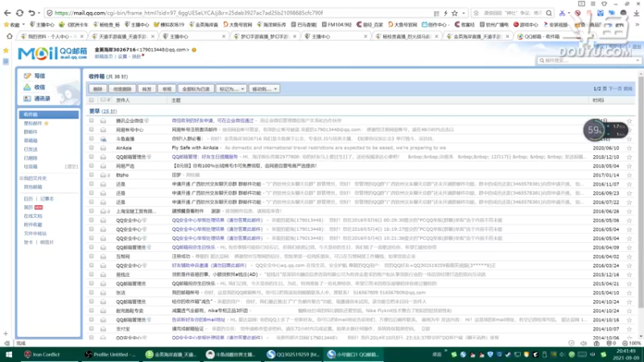The height and width of the screenshot is (362, 644).
Task: Check the 网易严选 email checkbox
Action: [91, 166]
